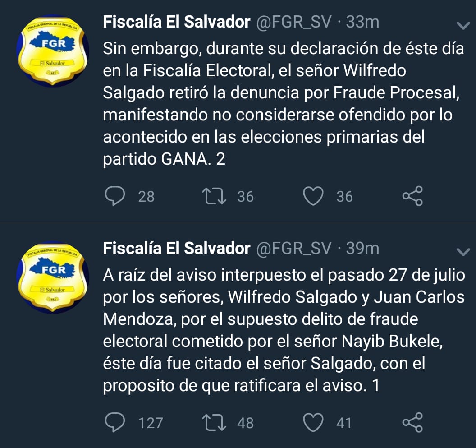This screenshot has height=448, width=476.
Task: Visit @FGR_SV handle on the 33m tweet
Action: pyautogui.click(x=294, y=23)
